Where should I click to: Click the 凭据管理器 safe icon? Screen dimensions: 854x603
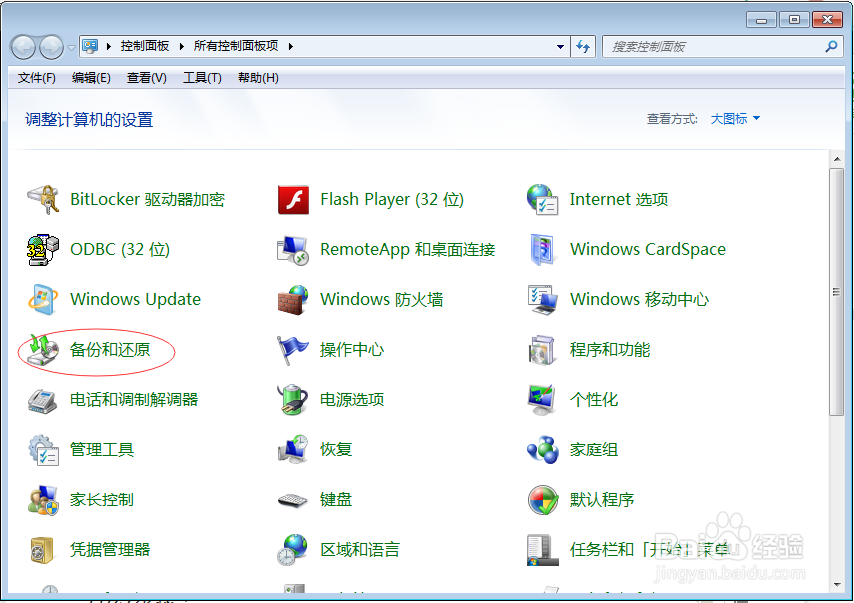(43, 550)
